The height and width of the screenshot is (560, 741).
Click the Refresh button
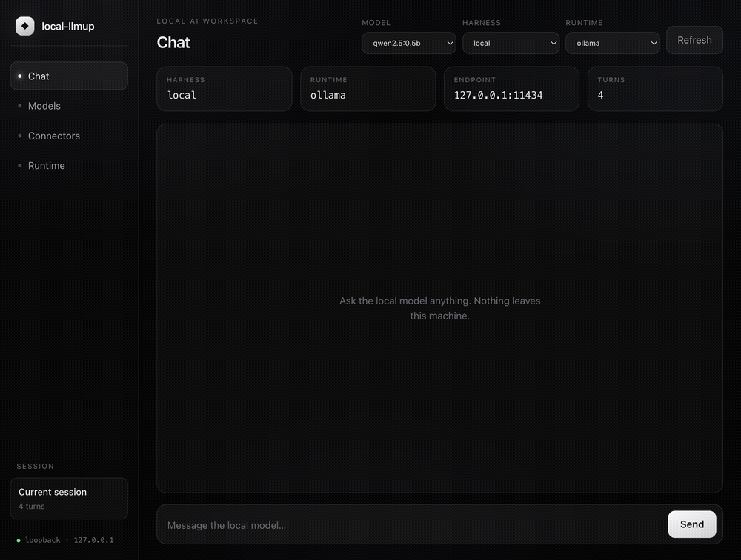694,40
